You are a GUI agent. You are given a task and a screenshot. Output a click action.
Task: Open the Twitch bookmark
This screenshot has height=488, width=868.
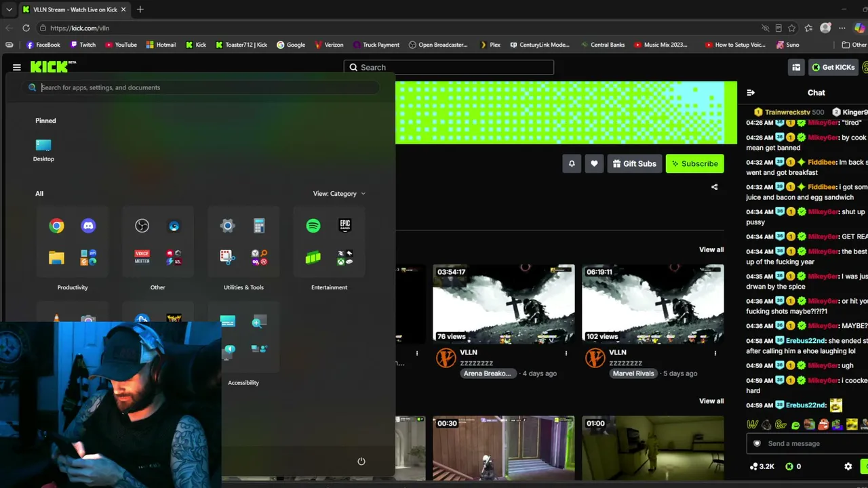coord(83,45)
